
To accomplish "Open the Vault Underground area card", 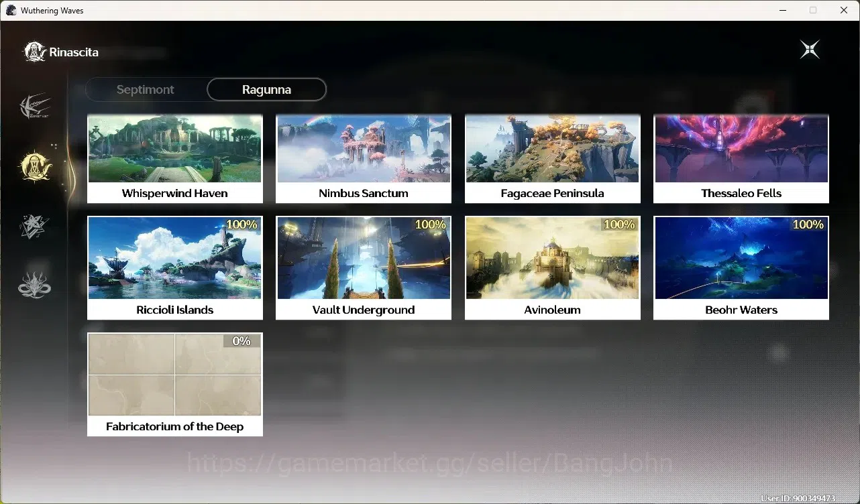I will tap(364, 267).
